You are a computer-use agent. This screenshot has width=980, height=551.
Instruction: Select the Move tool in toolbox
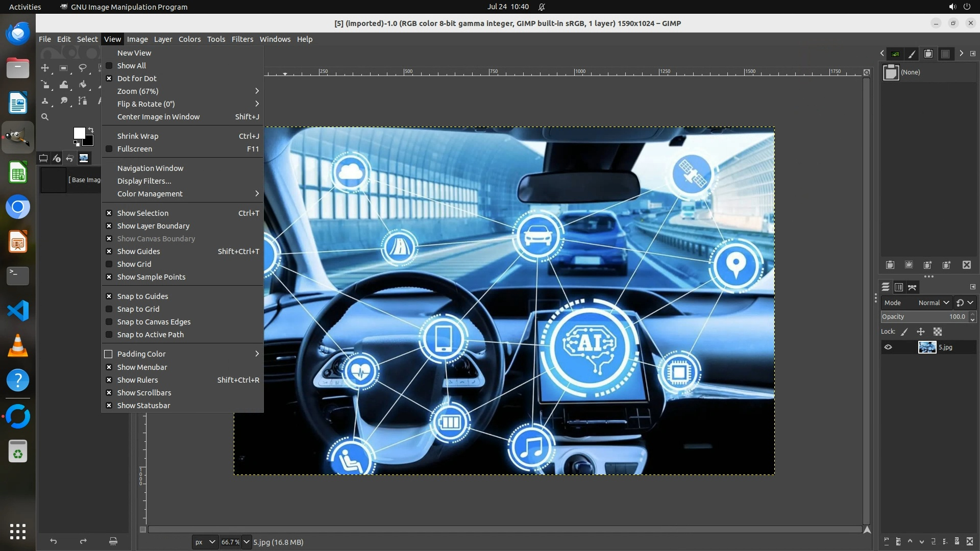click(x=45, y=68)
